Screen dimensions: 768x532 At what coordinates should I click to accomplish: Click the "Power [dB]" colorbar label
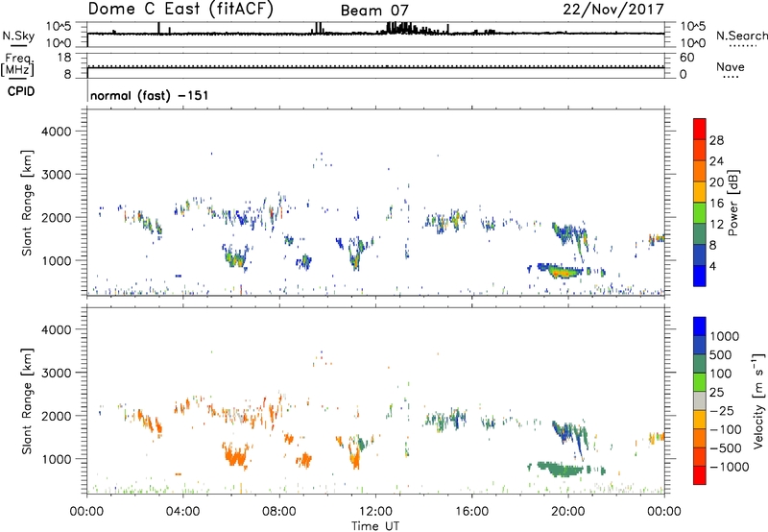click(732, 203)
